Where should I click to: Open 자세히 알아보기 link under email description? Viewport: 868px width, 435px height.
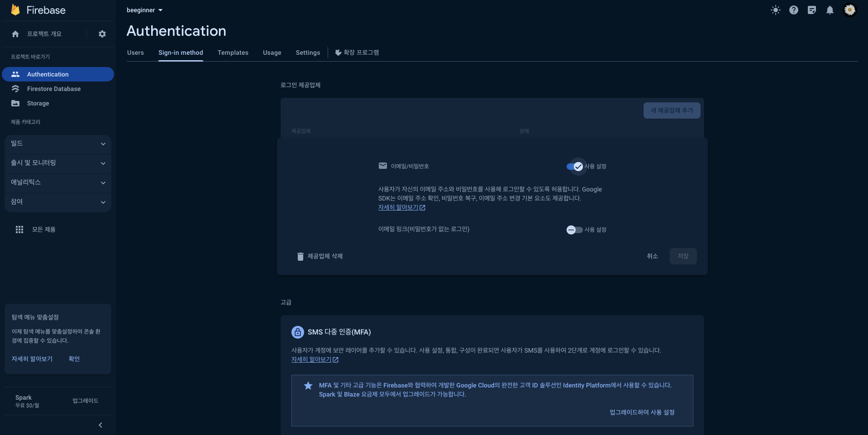coord(401,207)
